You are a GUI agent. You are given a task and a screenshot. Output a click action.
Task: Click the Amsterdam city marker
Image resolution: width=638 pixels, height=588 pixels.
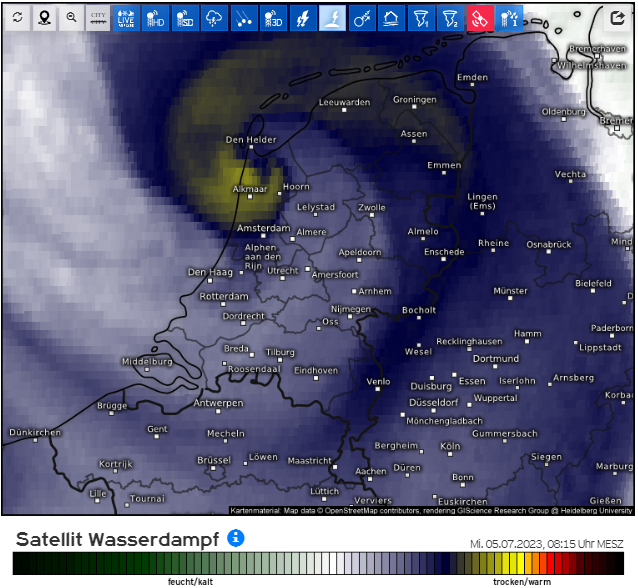click(x=263, y=236)
